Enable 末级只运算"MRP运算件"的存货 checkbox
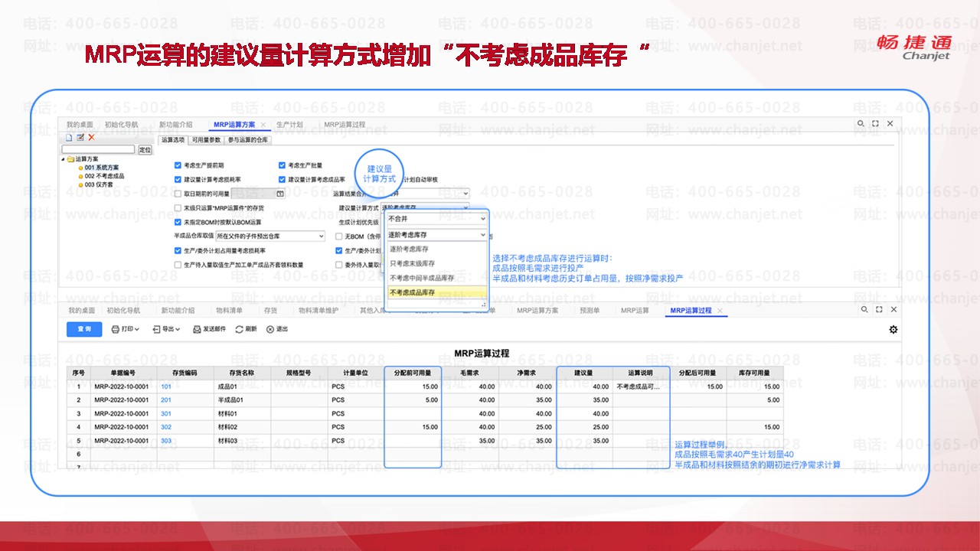980x551 pixels. tap(178, 208)
